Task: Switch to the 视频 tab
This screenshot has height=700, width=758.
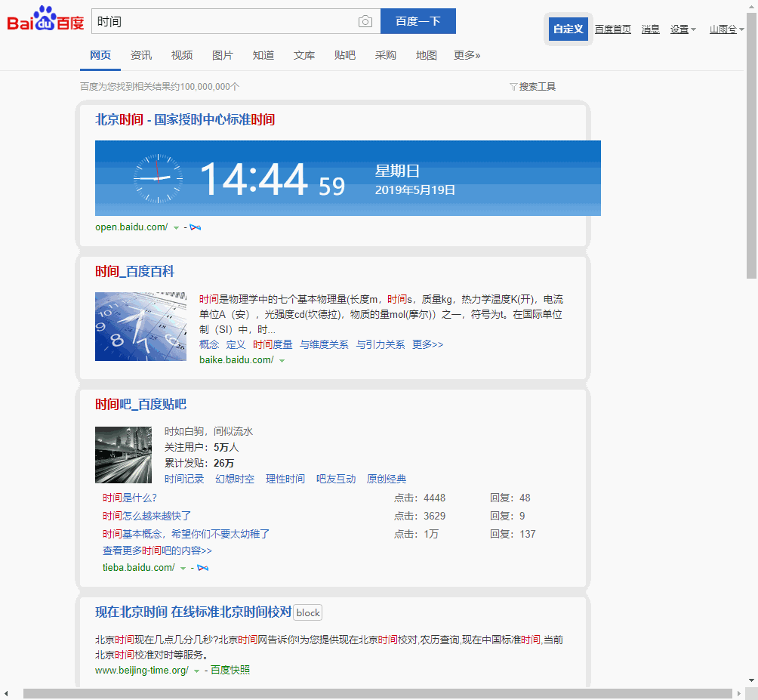Action: point(182,55)
